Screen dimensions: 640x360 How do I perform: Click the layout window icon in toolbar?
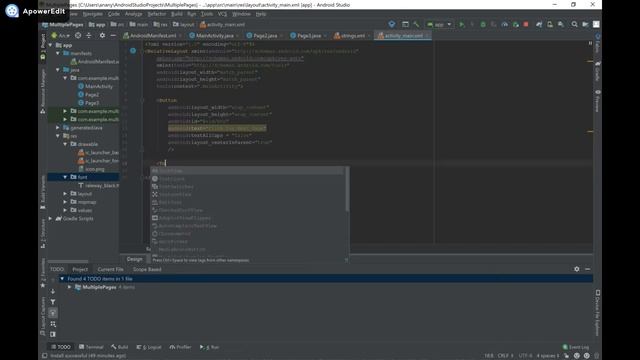pyautogui.click(x=405, y=24)
